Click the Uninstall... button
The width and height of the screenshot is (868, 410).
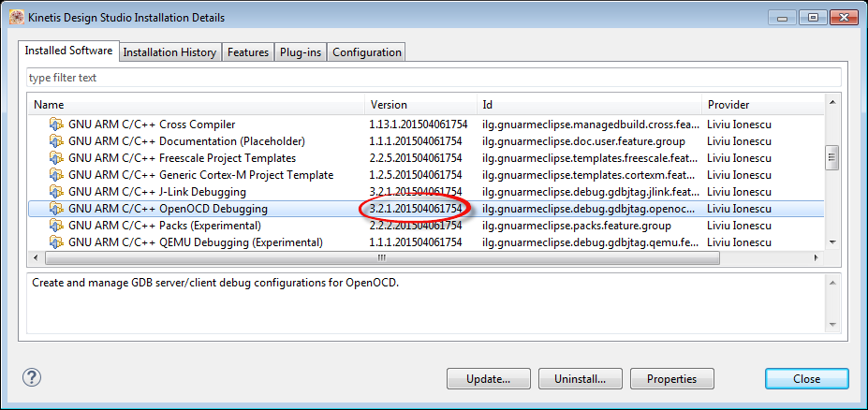581,379
